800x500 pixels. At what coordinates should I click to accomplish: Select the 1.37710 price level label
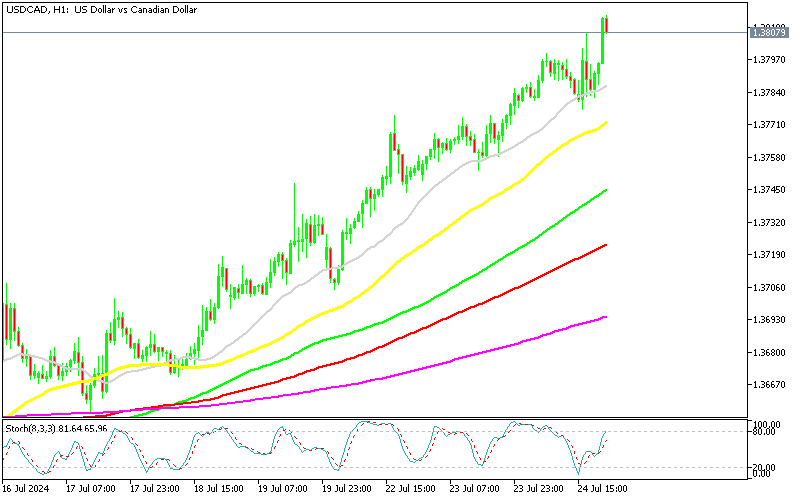click(769, 125)
